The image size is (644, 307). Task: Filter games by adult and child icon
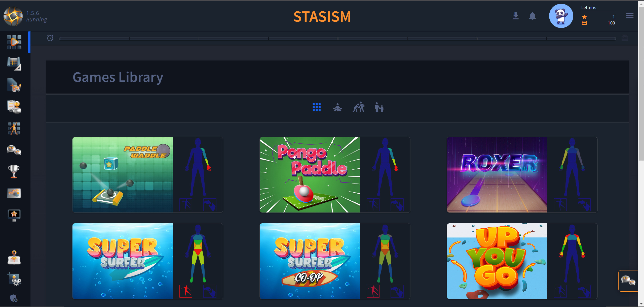[x=379, y=107]
